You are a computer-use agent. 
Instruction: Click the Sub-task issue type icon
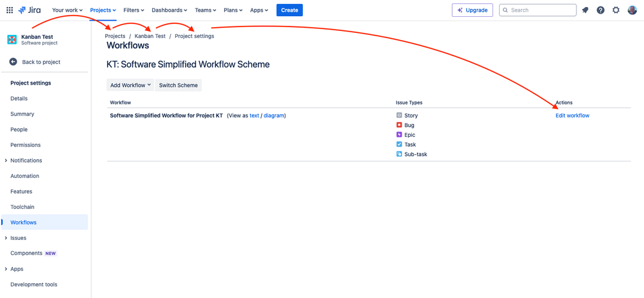pos(399,154)
